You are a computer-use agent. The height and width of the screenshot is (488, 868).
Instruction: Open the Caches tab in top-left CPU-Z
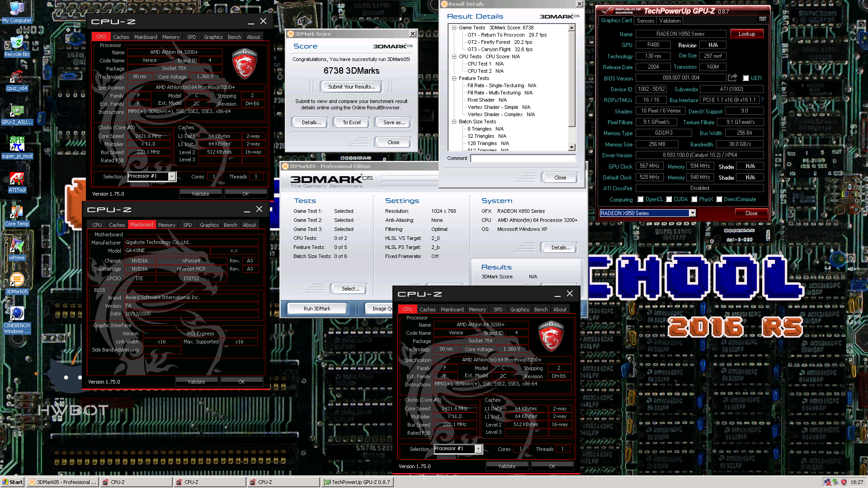click(x=121, y=37)
